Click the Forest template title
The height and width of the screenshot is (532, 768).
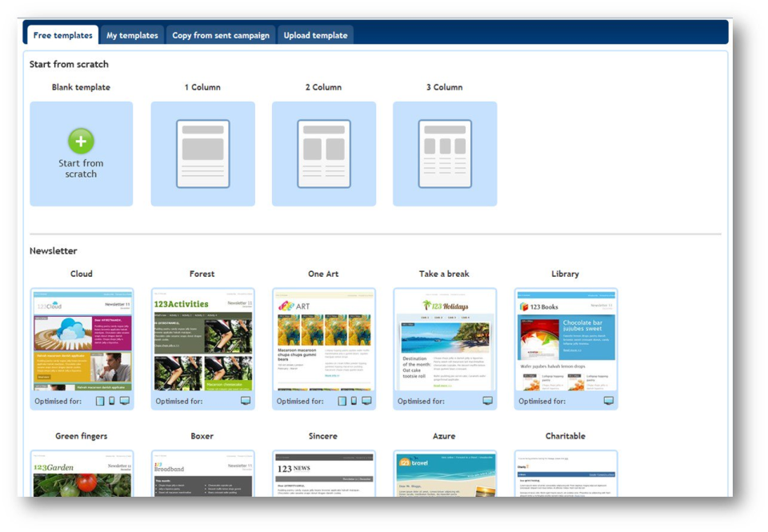point(202,274)
